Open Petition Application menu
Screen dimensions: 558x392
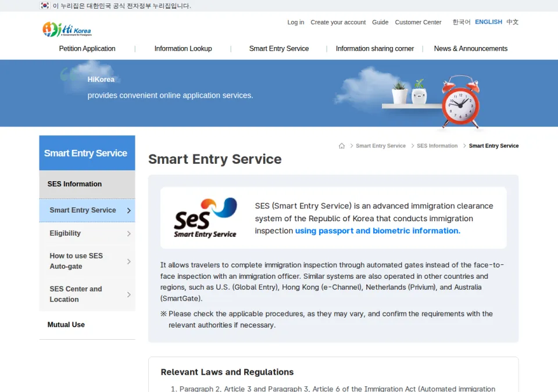point(87,48)
